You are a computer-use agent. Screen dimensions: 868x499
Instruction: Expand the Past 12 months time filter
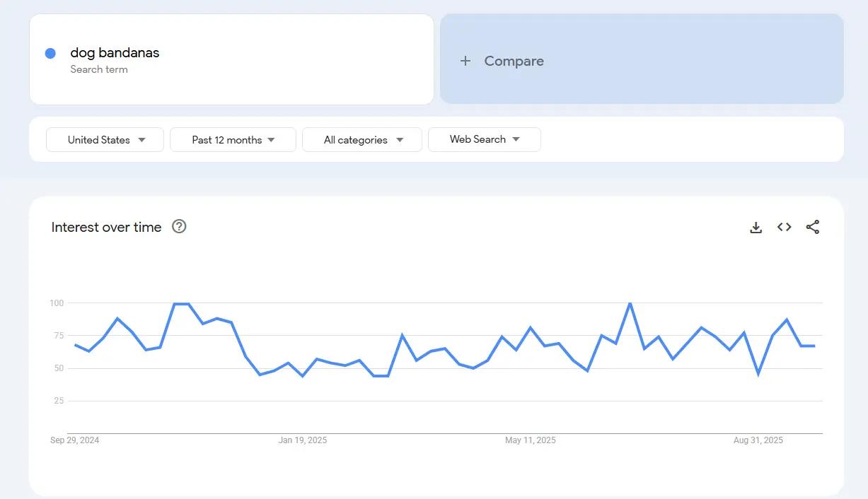coord(233,140)
